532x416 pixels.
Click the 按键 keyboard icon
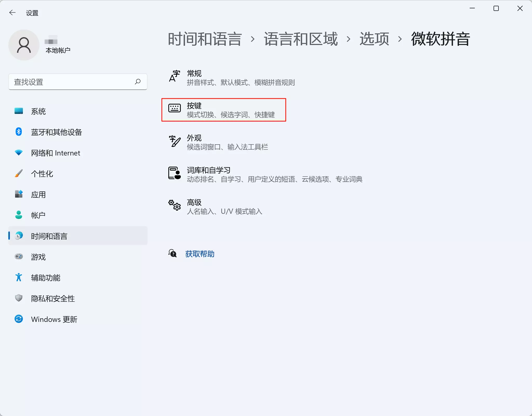[174, 108]
